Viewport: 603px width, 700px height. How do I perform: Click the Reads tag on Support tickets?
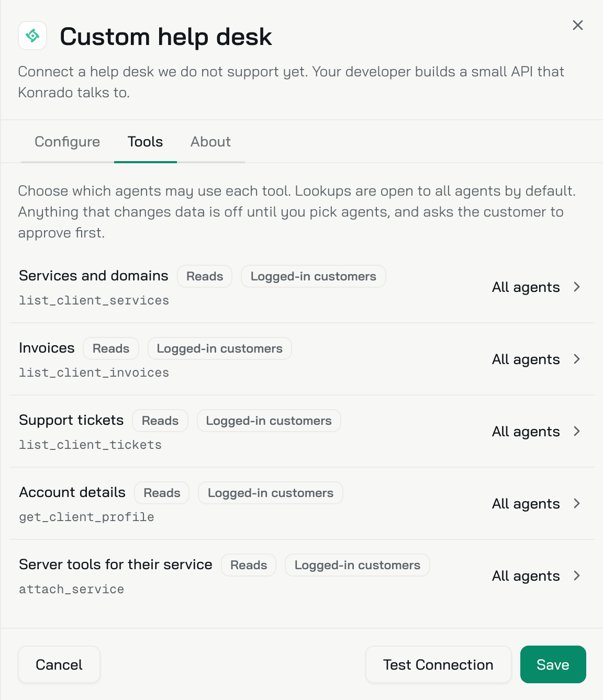(x=160, y=421)
